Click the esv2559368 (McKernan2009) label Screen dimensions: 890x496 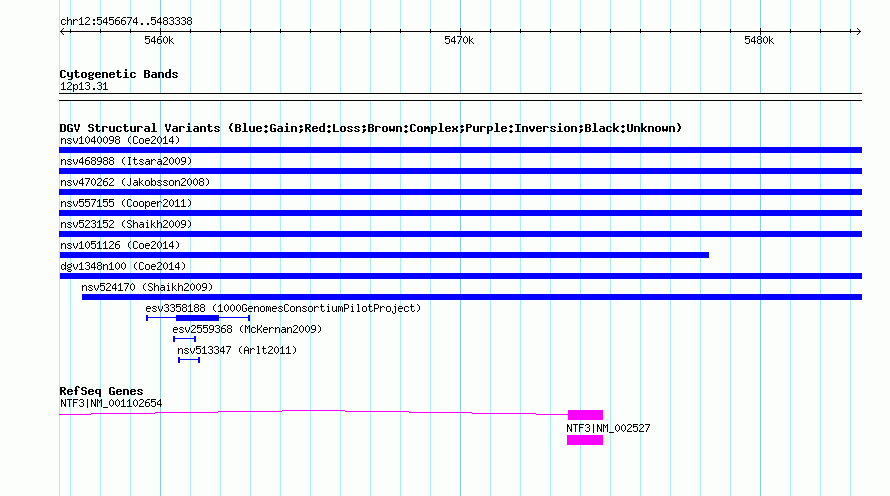pos(247,329)
